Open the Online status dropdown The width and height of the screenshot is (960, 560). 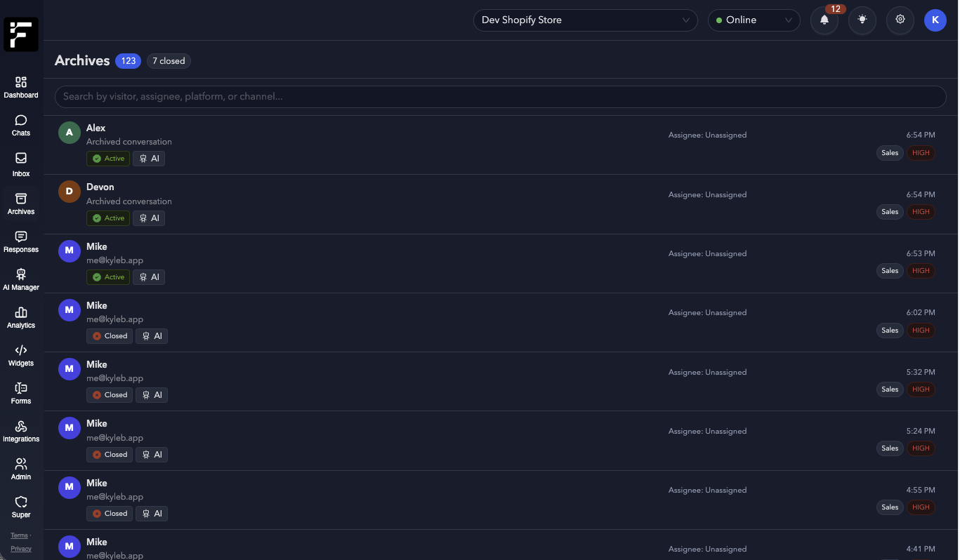754,20
